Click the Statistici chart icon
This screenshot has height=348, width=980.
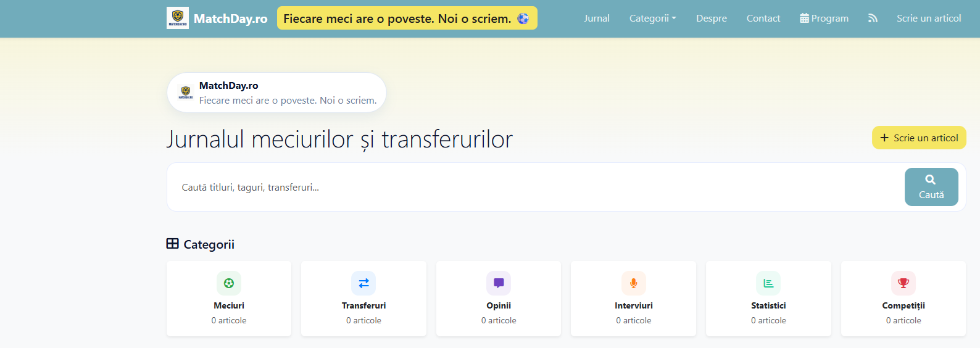point(768,283)
